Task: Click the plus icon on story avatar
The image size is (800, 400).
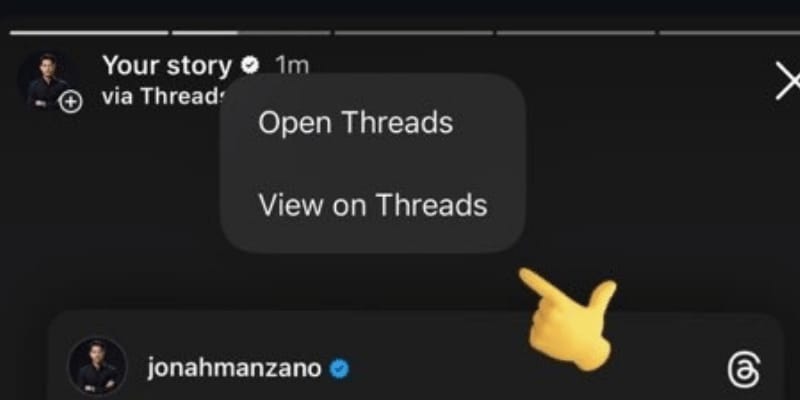Action: point(70,103)
